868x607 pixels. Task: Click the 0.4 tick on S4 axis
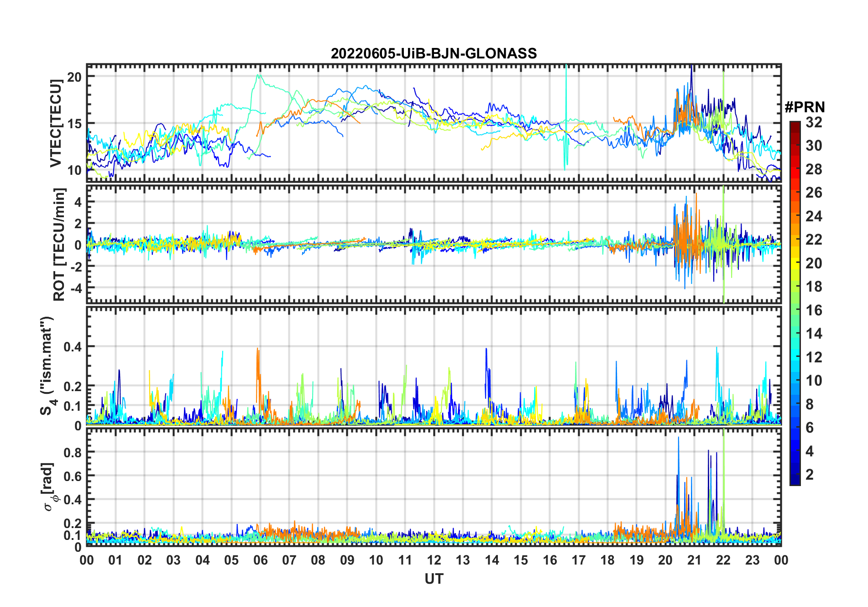pyautogui.click(x=73, y=347)
